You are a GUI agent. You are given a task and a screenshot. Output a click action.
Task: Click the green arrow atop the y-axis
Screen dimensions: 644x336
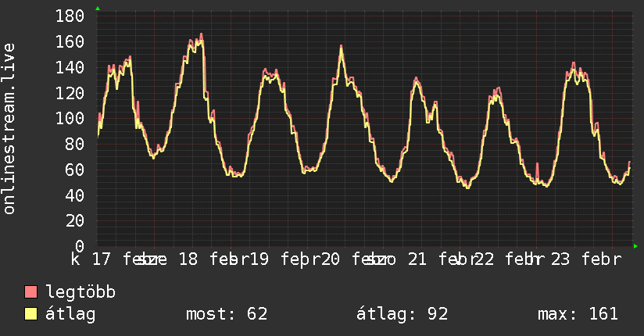pos(98,9)
